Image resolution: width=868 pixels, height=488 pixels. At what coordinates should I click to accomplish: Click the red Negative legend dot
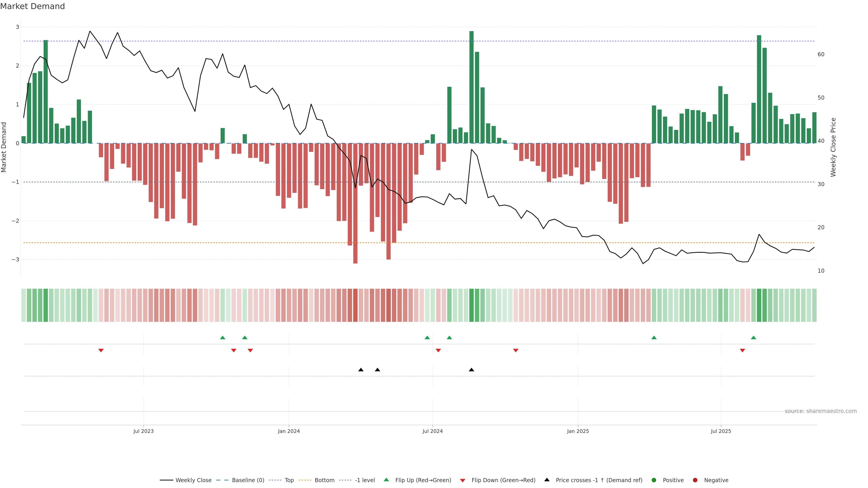point(695,480)
